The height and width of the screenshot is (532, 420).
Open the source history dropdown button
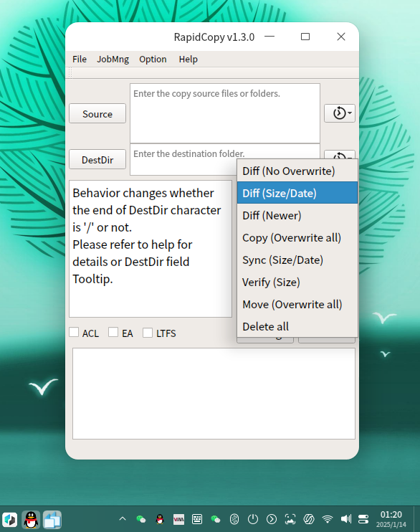(x=340, y=113)
